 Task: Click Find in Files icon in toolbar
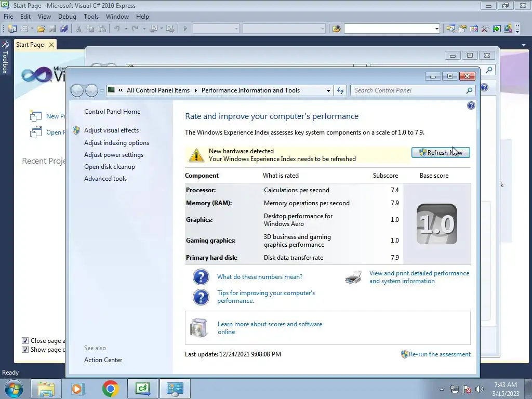(336, 29)
